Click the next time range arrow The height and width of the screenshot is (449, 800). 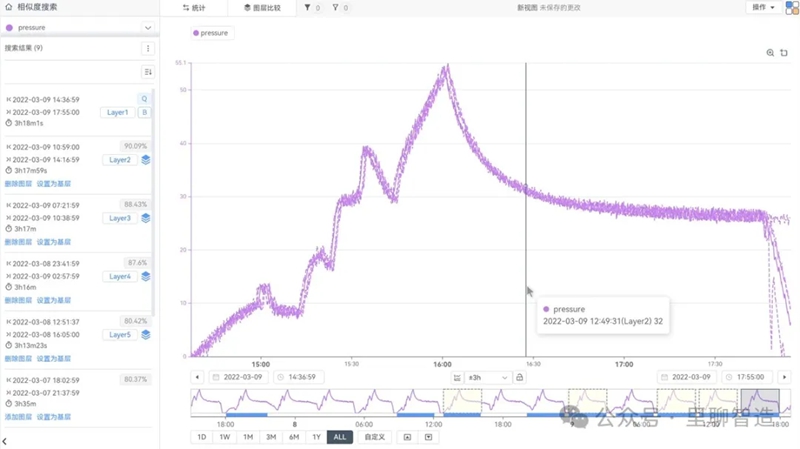(x=784, y=377)
